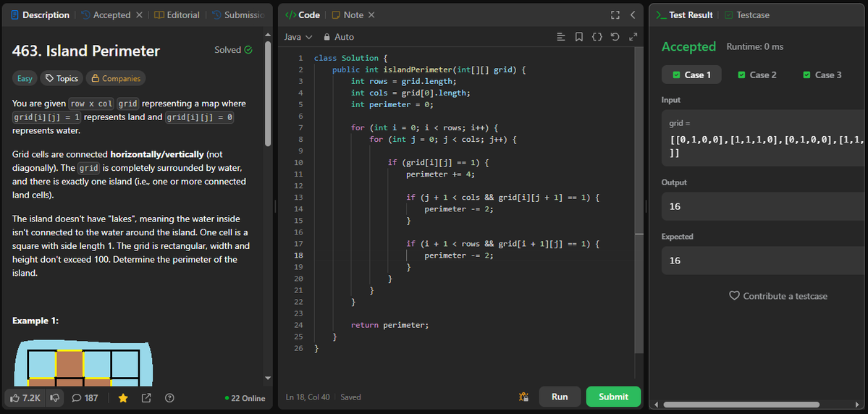Open the Topics tag
The height and width of the screenshot is (414, 868).
tap(62, 78)
